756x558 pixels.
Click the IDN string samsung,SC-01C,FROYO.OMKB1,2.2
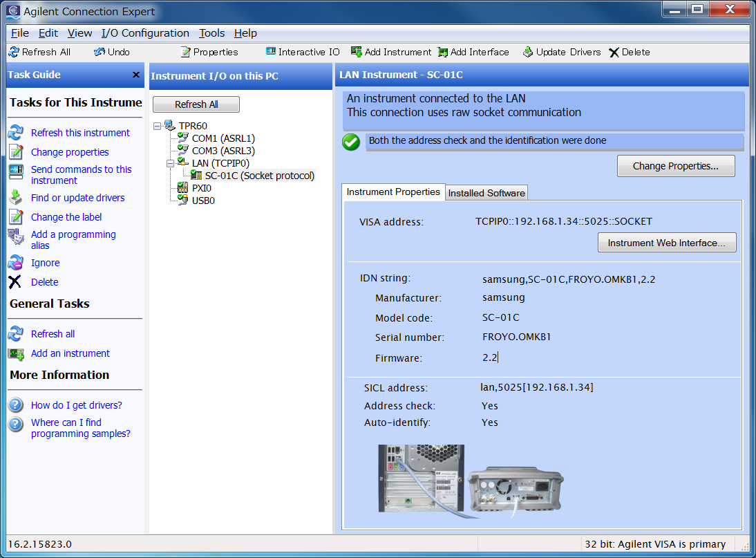click(569, 279)
